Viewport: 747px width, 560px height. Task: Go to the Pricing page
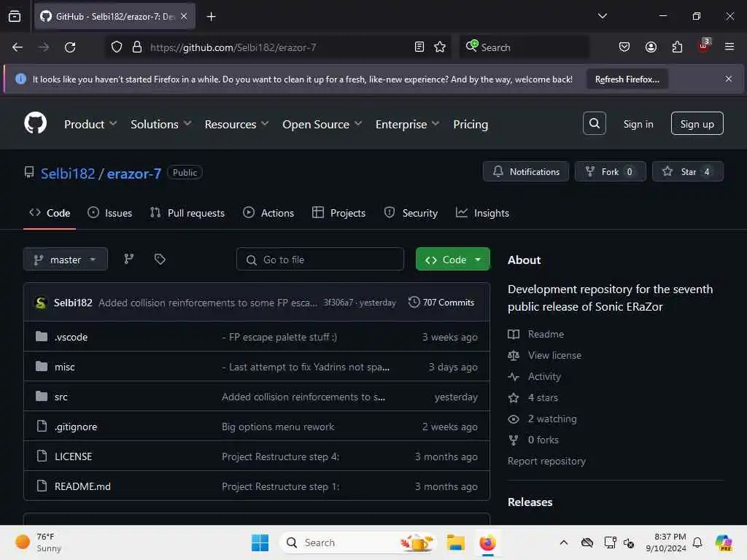click(x=471, y=124)
